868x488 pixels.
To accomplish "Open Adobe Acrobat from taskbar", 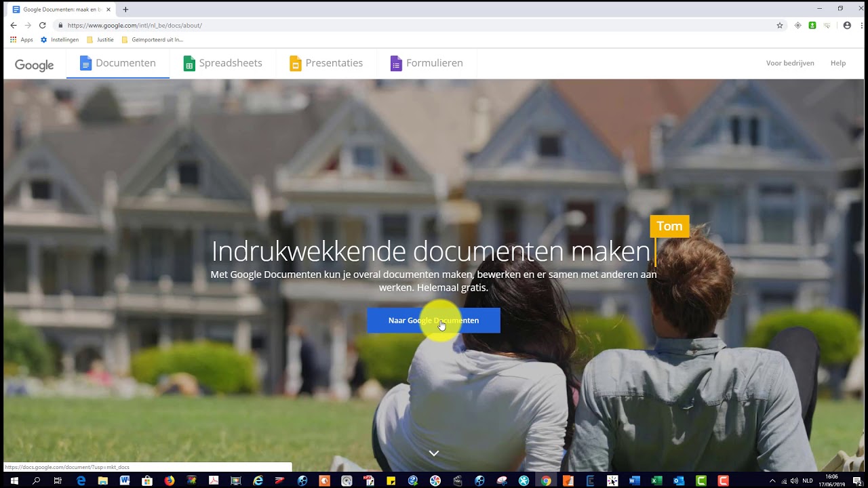I will 214,481.
